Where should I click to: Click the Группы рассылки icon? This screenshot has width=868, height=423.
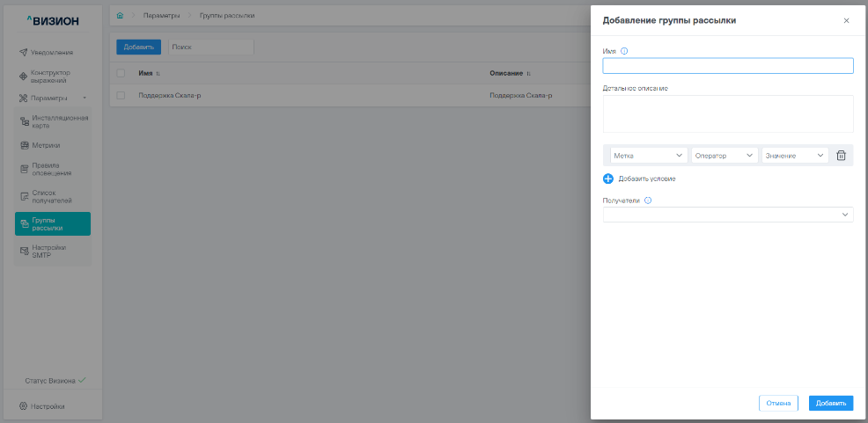tap(25, 224)
